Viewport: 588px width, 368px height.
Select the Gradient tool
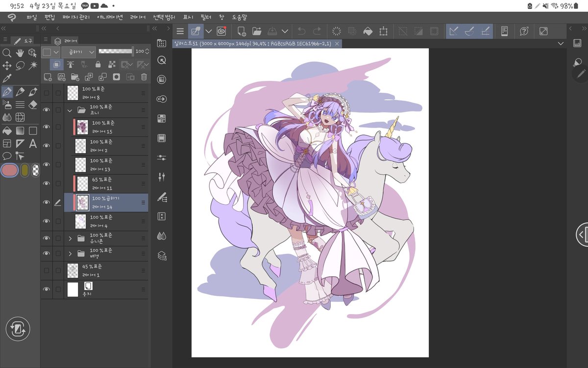[x=20, y=131]
